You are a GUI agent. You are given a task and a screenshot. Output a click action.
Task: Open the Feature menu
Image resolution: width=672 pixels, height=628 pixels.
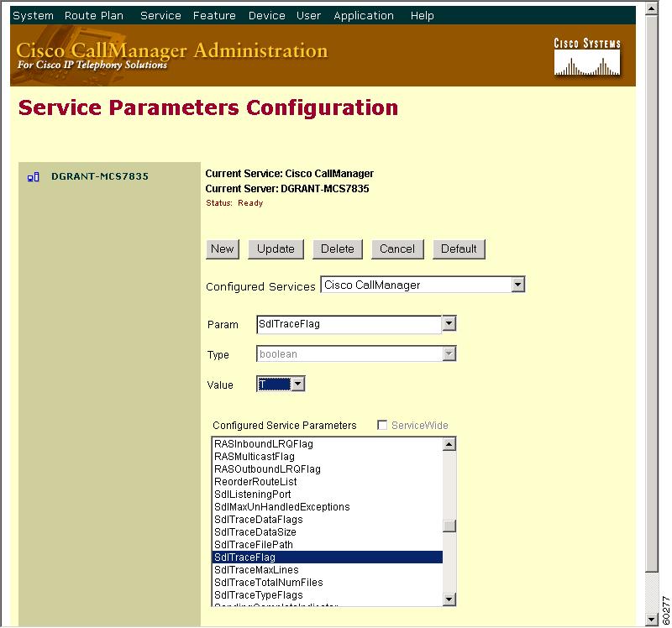[x=214, y=16]
